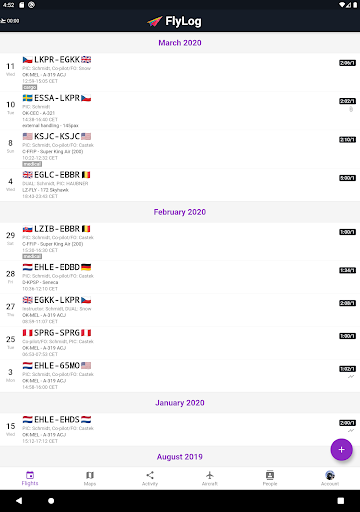Screen dimensions: 360x512
Task: Open the LKPR-EGKK flight on March 11
Action: pos(180,72)
